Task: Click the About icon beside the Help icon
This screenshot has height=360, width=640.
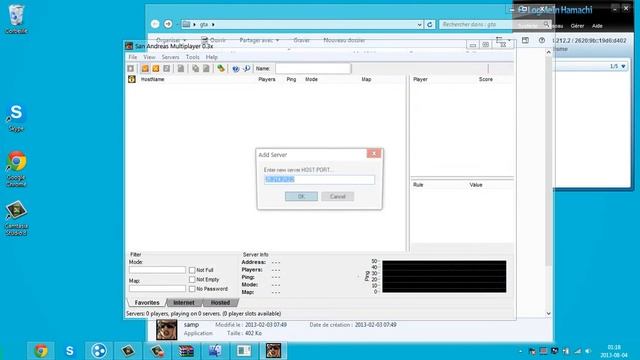Action: [247, 69]
